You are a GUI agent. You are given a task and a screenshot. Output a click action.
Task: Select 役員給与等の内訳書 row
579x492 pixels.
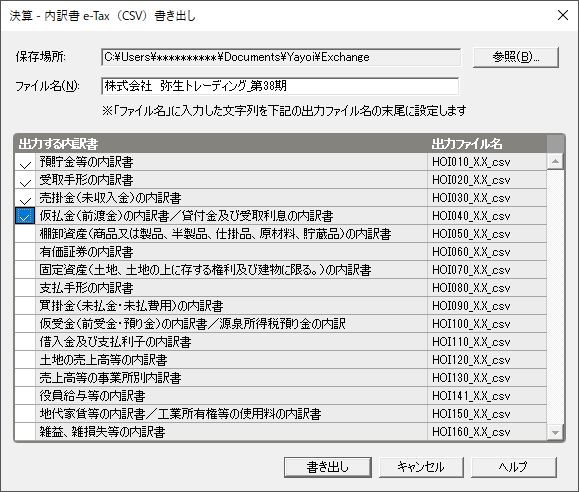[281, 396]
